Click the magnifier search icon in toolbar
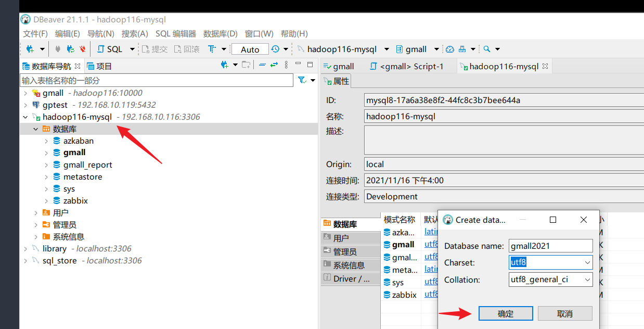The height and width of the screenshot is (329, 644). click(487, 49)
